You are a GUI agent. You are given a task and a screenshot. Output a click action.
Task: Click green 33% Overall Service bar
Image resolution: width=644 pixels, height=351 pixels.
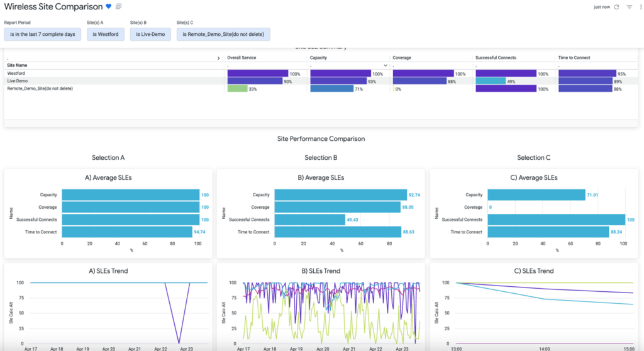pos(237,89)
